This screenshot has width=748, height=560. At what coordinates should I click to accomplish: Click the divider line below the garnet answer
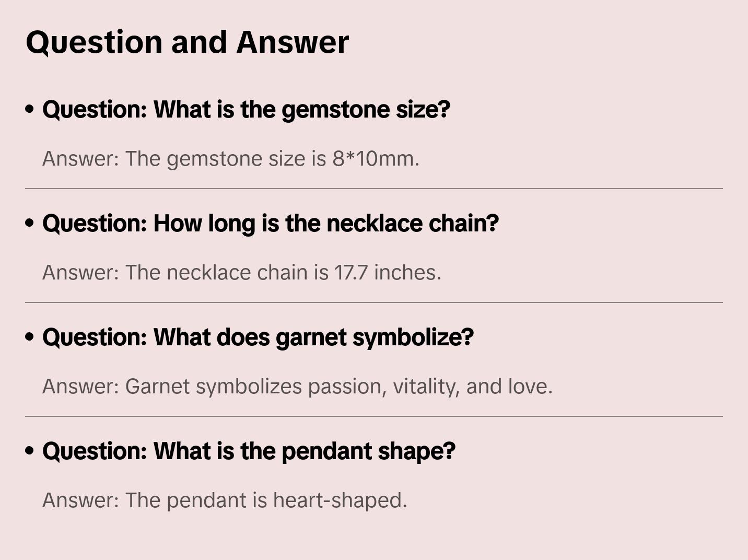pos(374,416)
